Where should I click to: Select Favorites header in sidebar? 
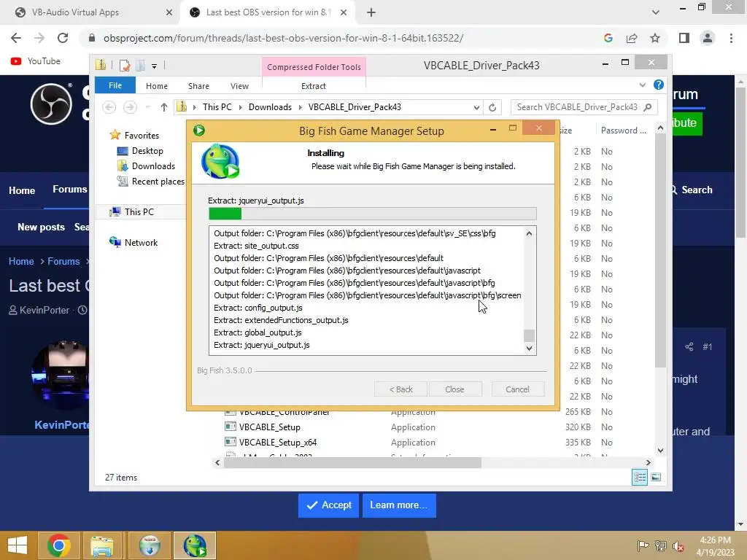(142, 136)
